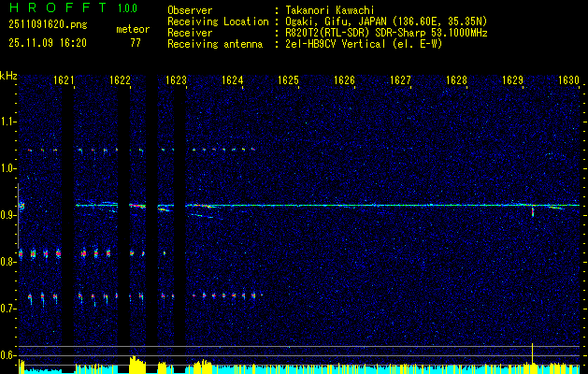Click the 1623 time axis label
588x374 pixels.
[176, 79]
